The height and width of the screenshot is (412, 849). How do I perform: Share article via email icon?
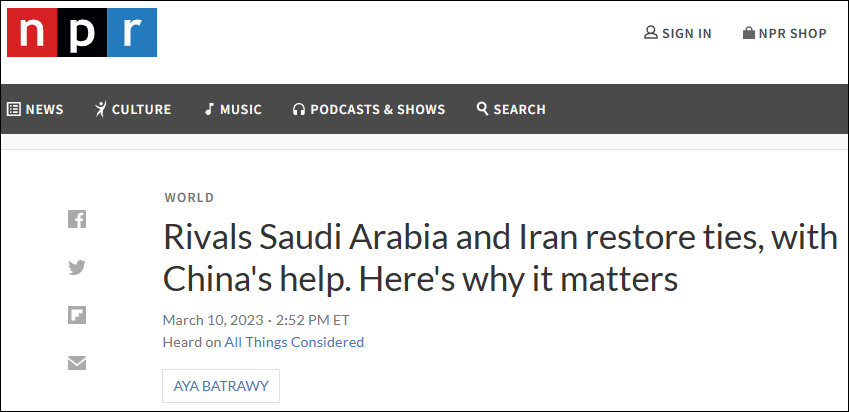click(77, 363)
